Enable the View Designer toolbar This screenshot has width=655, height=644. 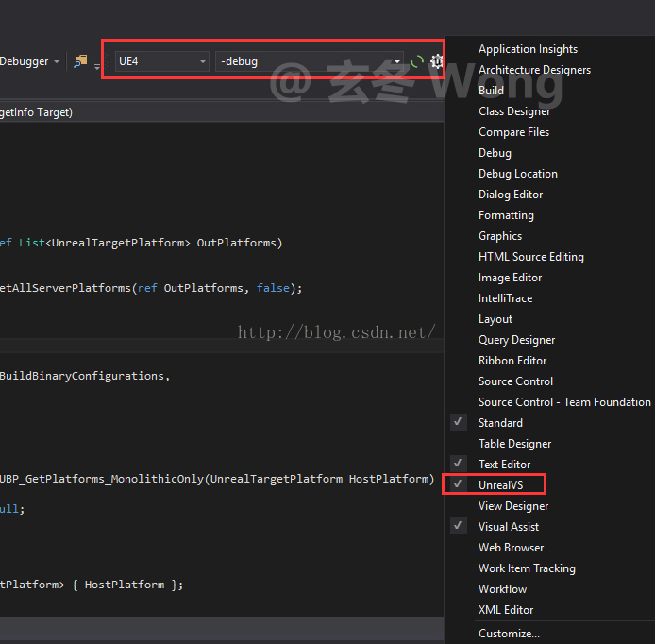[513, 506]
